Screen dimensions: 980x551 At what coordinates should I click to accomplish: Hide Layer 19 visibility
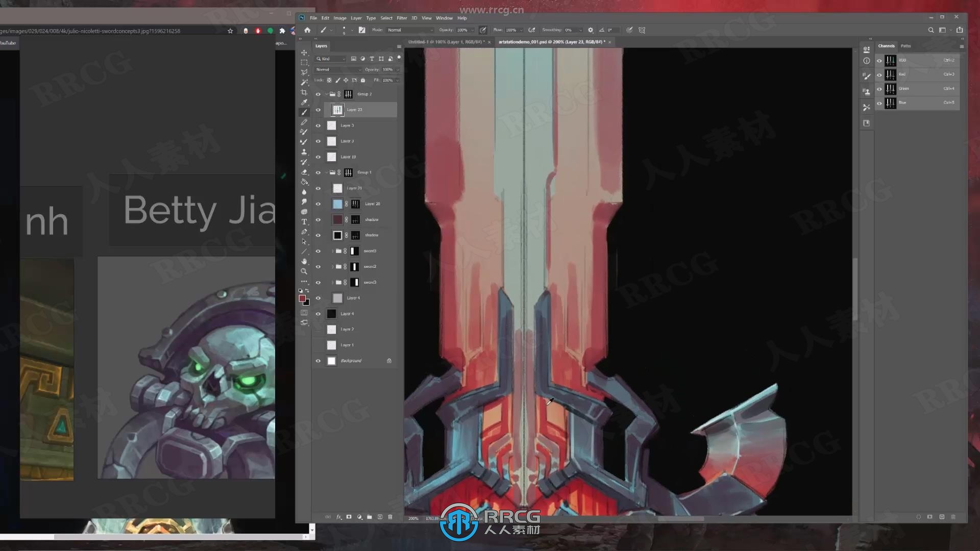318,157
